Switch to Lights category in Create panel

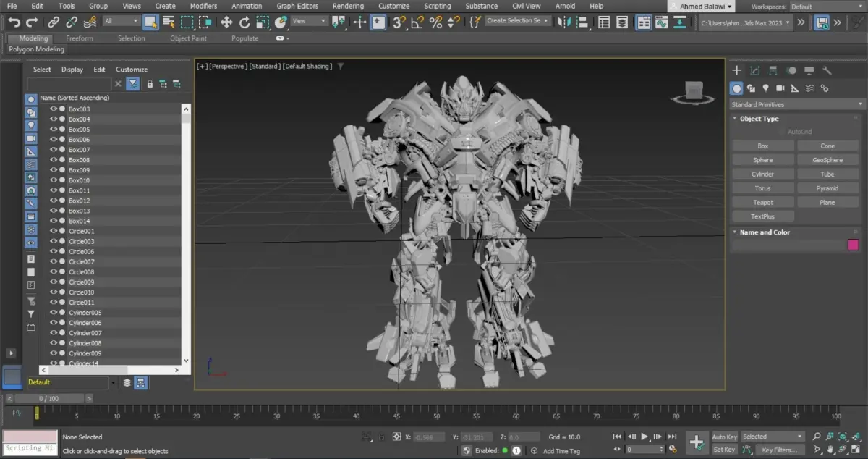(x=765, y=88)
